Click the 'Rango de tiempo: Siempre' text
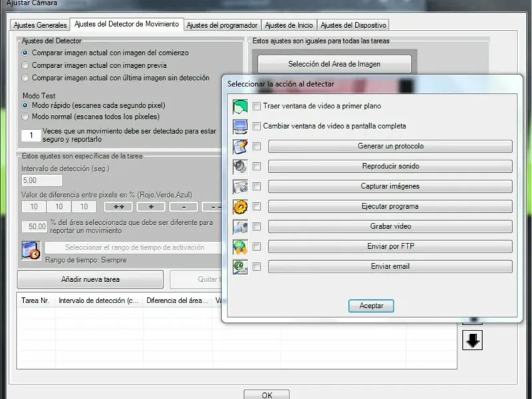 click(x=86, y=260)
